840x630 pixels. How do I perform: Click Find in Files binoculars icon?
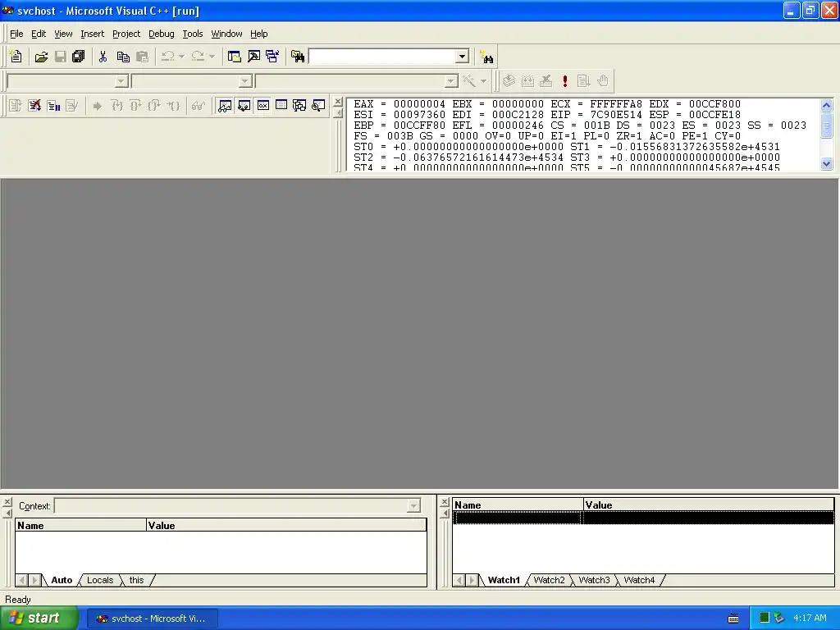coord(298,57)
